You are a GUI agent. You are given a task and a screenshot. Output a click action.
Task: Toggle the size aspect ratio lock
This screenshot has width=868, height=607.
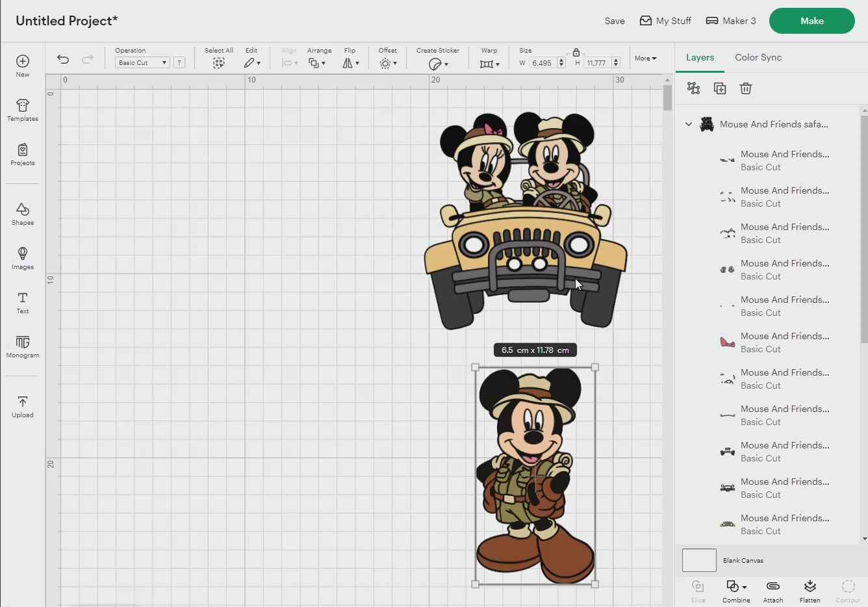click(x=576, y=51)
